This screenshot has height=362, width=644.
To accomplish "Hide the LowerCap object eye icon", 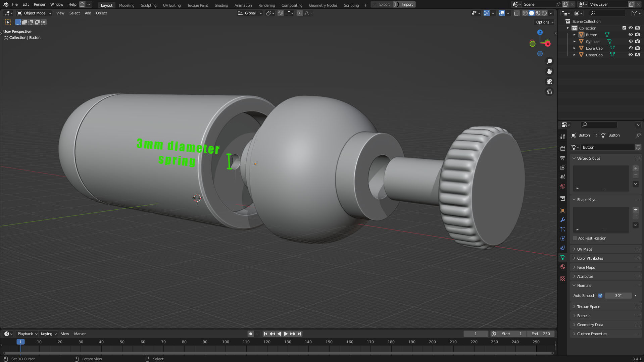I will point(631,48).
